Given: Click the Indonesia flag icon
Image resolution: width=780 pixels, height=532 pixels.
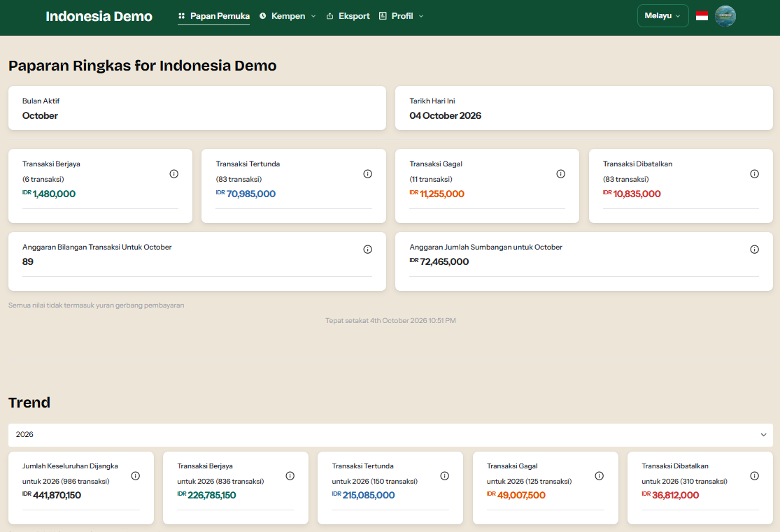Looking at the screenshot, I should coord(702,16).
